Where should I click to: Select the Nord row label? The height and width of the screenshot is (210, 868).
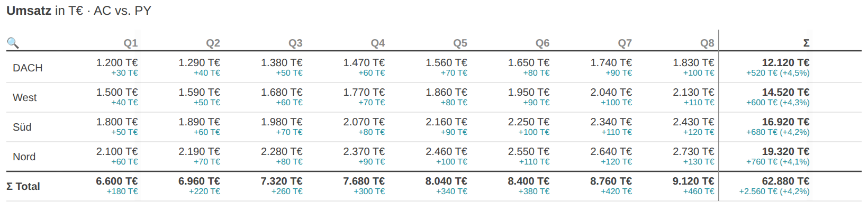24,157
